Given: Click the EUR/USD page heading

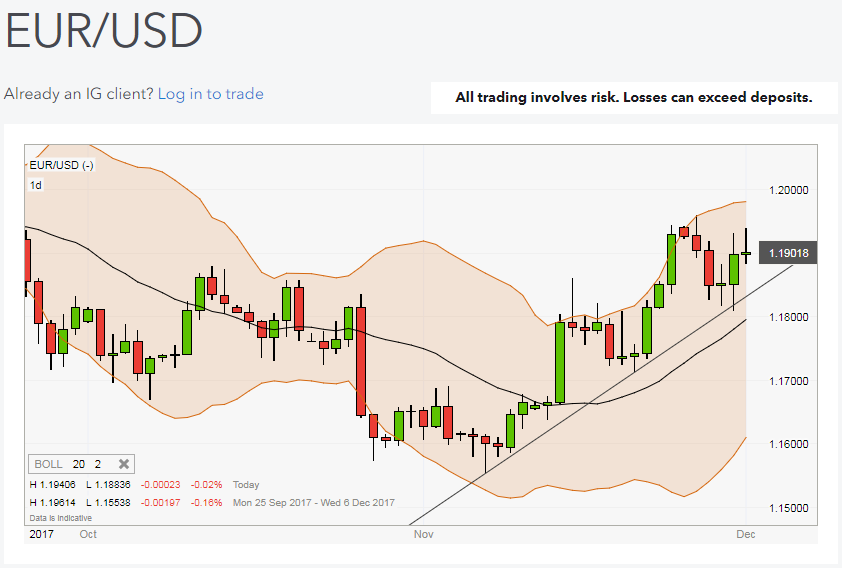Looking at the screenshot, I should 104,30.
